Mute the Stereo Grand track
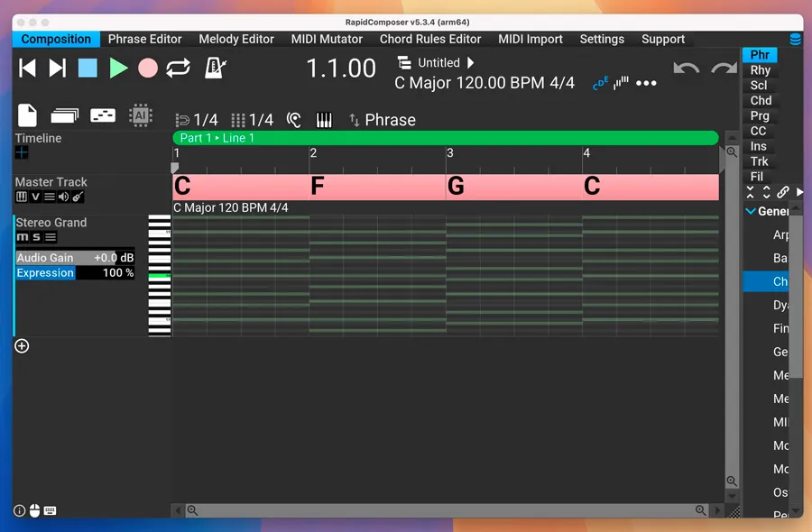 click(x=22, y=237)
